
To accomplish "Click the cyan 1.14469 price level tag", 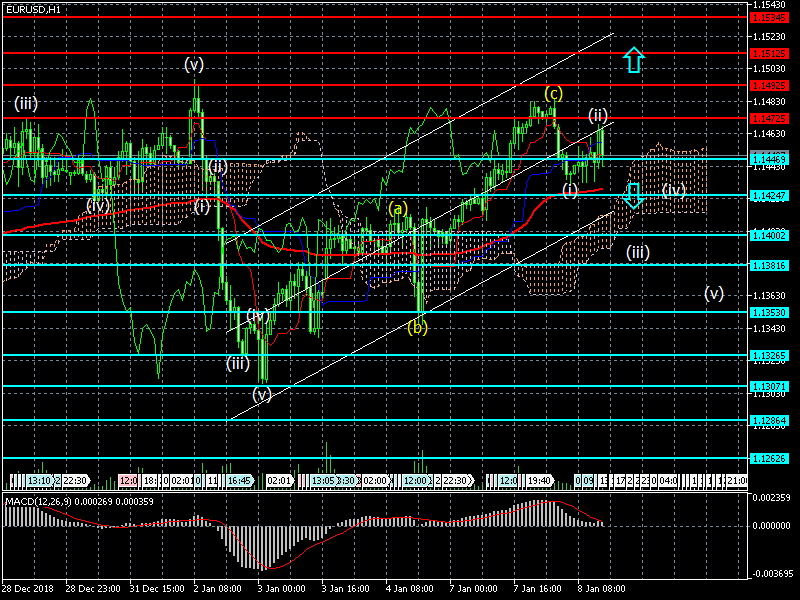I will click(x=769, y=160).
